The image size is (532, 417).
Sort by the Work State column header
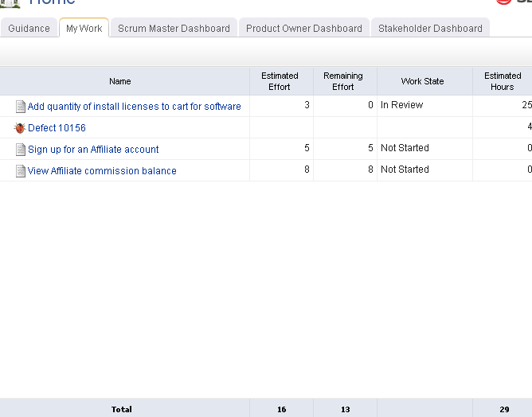click(423, 81)
